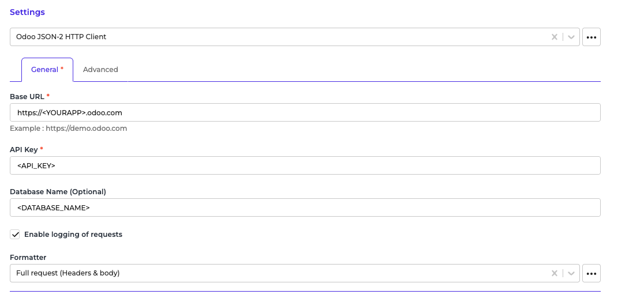Open more options beside the Formatter field
This screenshot has width=644, height=302.
[591, 273]
